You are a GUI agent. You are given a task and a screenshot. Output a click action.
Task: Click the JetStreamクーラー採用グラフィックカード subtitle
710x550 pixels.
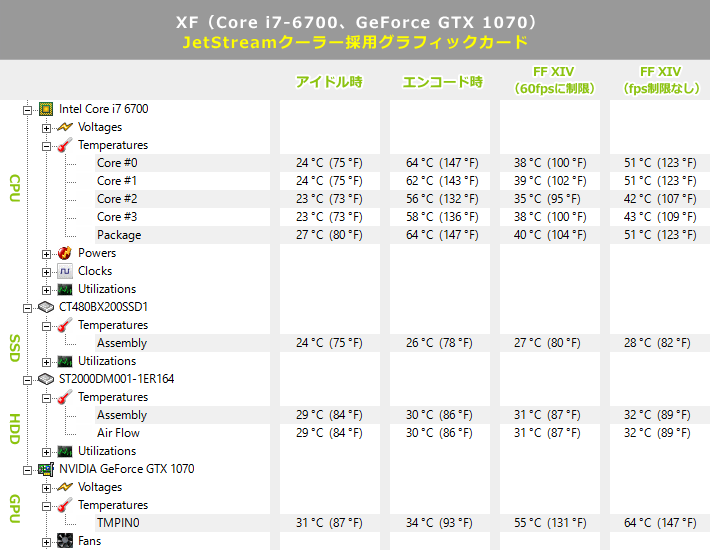(355, 42)
